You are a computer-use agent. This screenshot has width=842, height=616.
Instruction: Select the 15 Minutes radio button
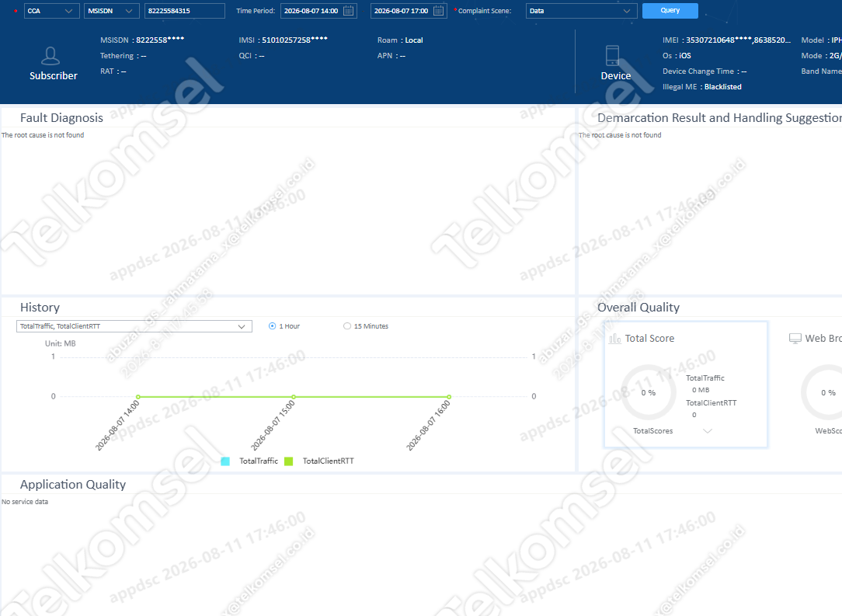(347, 326)
